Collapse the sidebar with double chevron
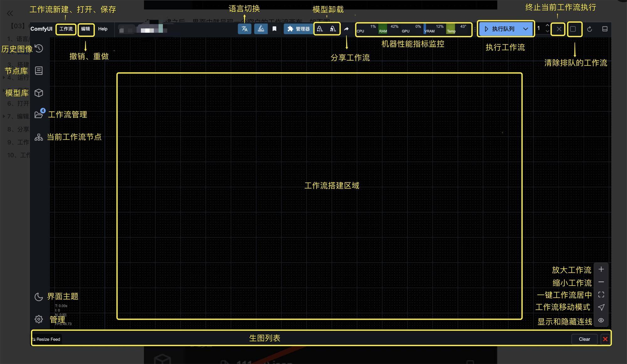The height and width of the screenshot is (364, 627). click(x=10, y=13)
